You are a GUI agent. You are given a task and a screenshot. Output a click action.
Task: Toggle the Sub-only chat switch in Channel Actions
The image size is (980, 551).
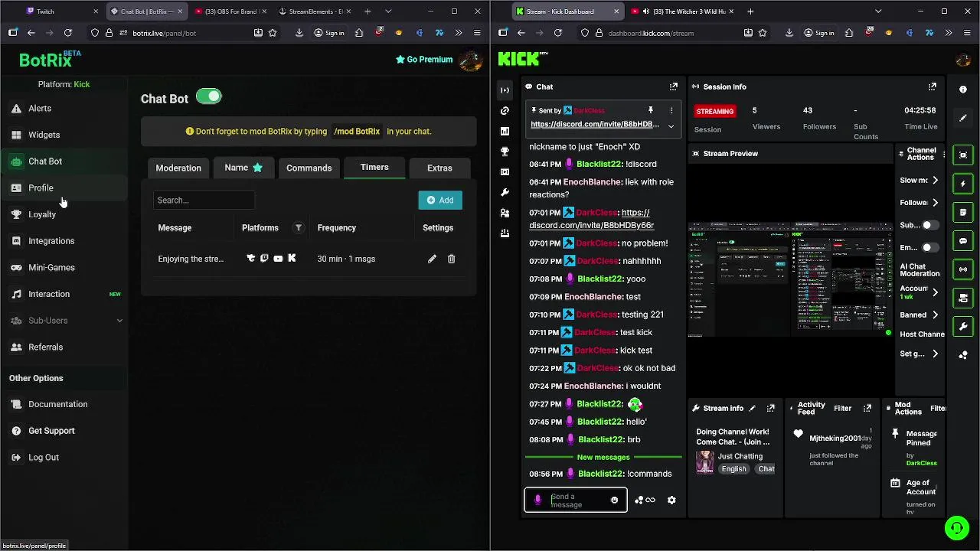coord(930,226)
